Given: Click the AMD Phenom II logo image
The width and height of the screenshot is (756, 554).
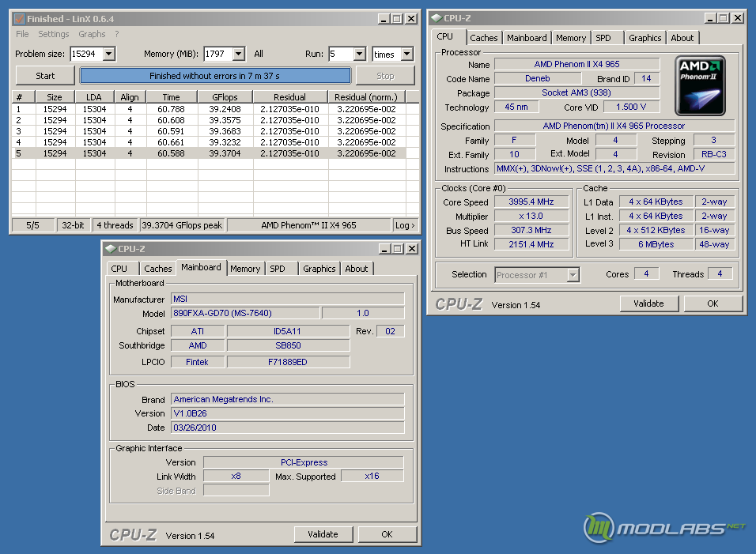Looking at the screenshot, I should click(x=700, y=86).
